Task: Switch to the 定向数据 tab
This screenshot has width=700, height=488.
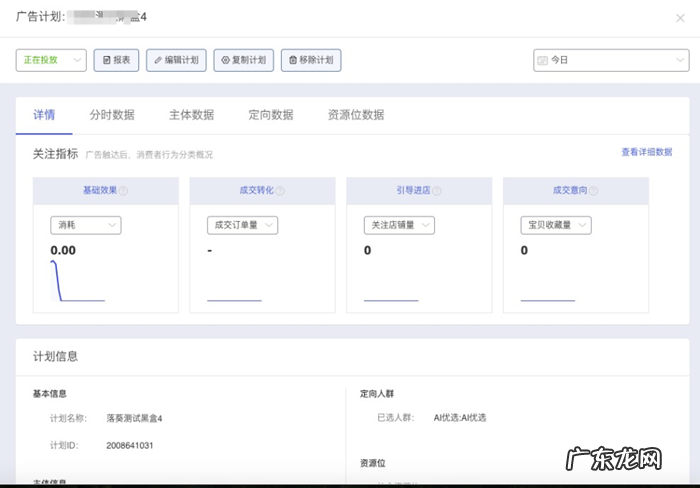Action: click(x=271, y=115)
